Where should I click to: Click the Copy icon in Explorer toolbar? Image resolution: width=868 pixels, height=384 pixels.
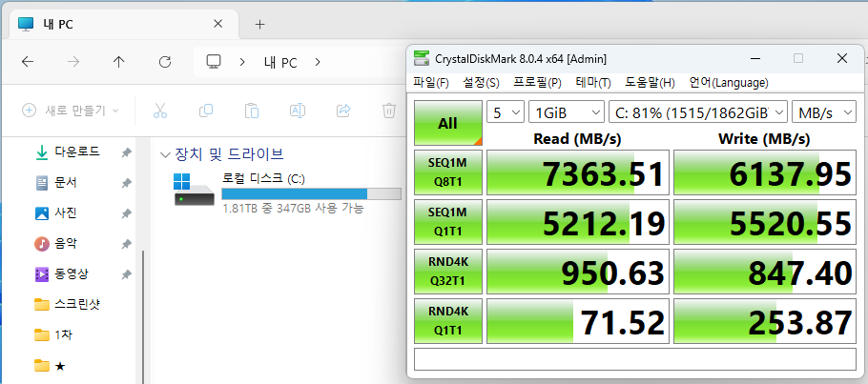click(206, 111)
